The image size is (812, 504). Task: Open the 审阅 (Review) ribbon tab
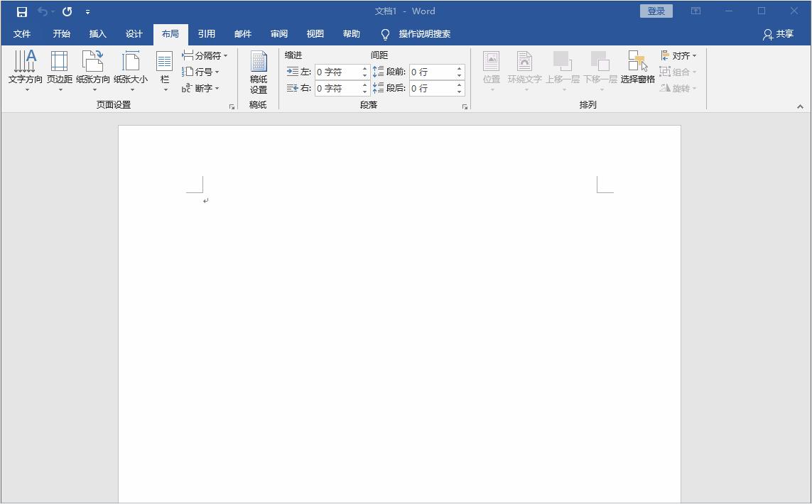[x=278, y=33]
